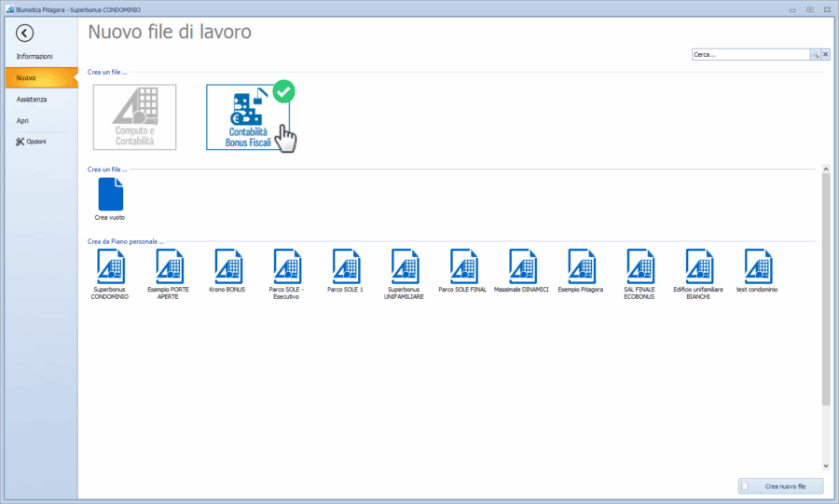The height and width of the screenshot is (504, 839).
Task: Click the scrollbar down arrow
Action: click(826, 466)
